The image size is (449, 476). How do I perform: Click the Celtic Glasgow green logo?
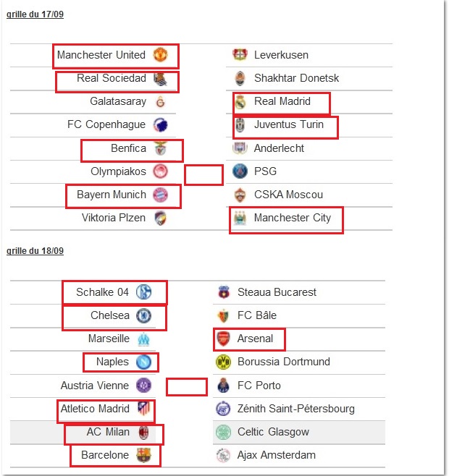(224, 432)
